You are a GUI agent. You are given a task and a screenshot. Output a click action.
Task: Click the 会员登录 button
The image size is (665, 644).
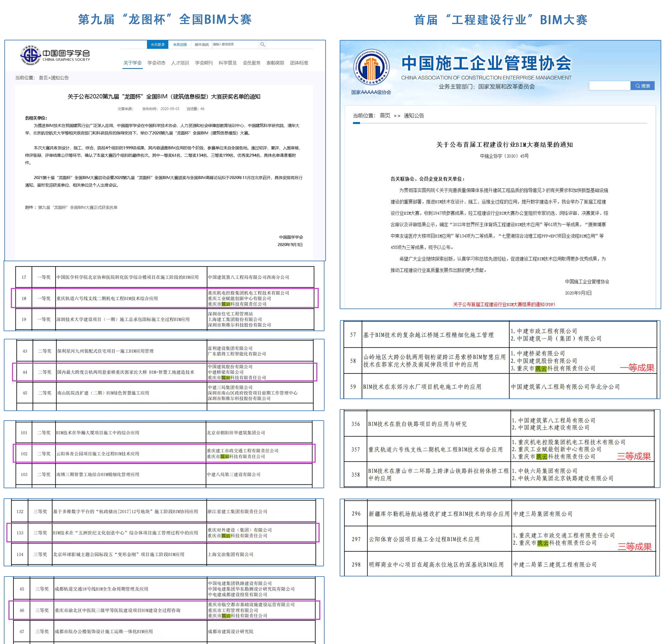pyautogui.click(x=158, y=44)
